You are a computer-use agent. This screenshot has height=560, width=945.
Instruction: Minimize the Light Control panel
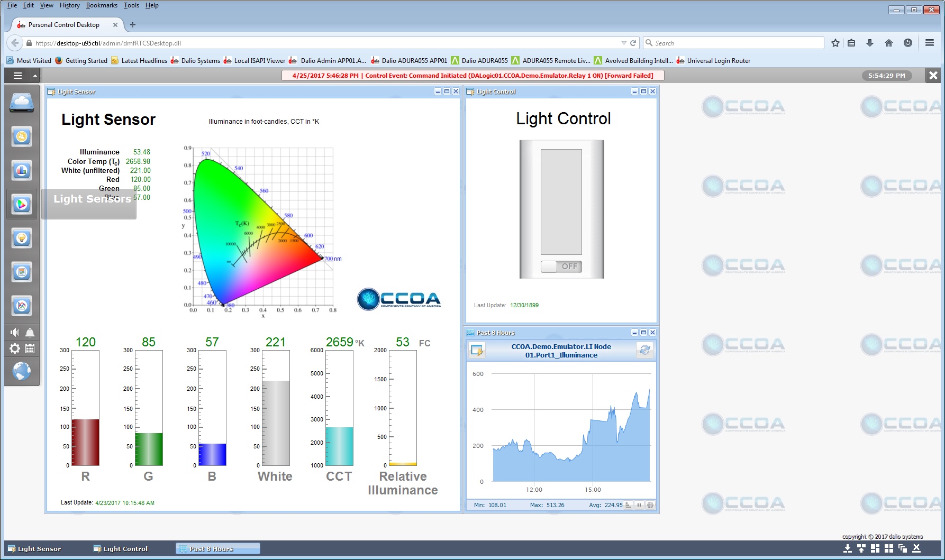[x=634, y=91]
